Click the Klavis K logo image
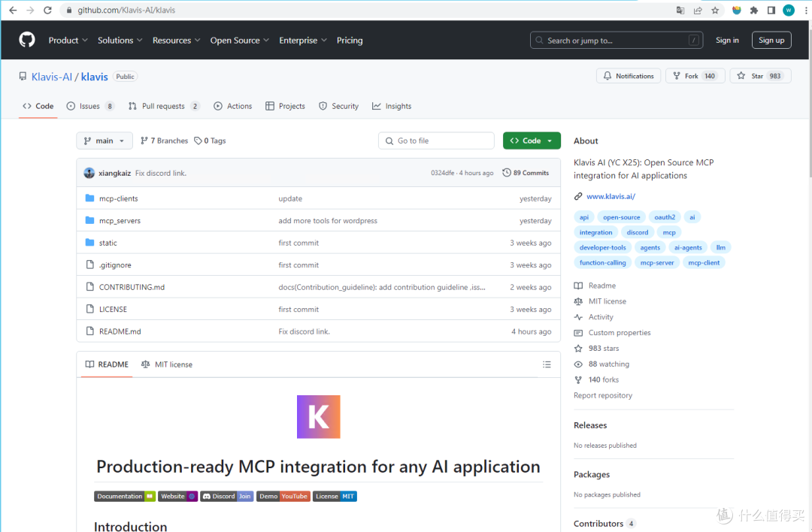This screenshot has width=812, height=532. (319, 416)
